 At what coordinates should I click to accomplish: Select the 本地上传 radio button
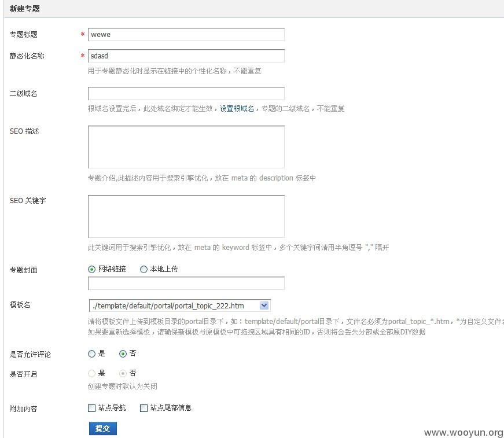click(x=144, y=269)
